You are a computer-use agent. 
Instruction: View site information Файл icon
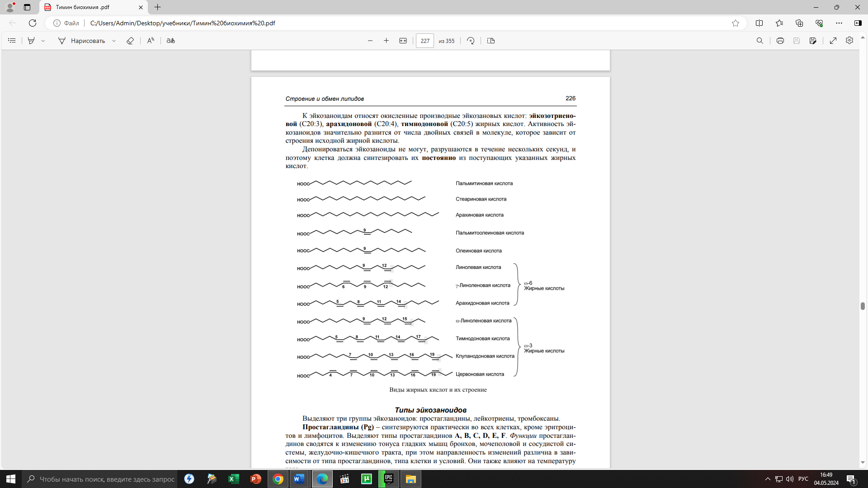(66, 23)
